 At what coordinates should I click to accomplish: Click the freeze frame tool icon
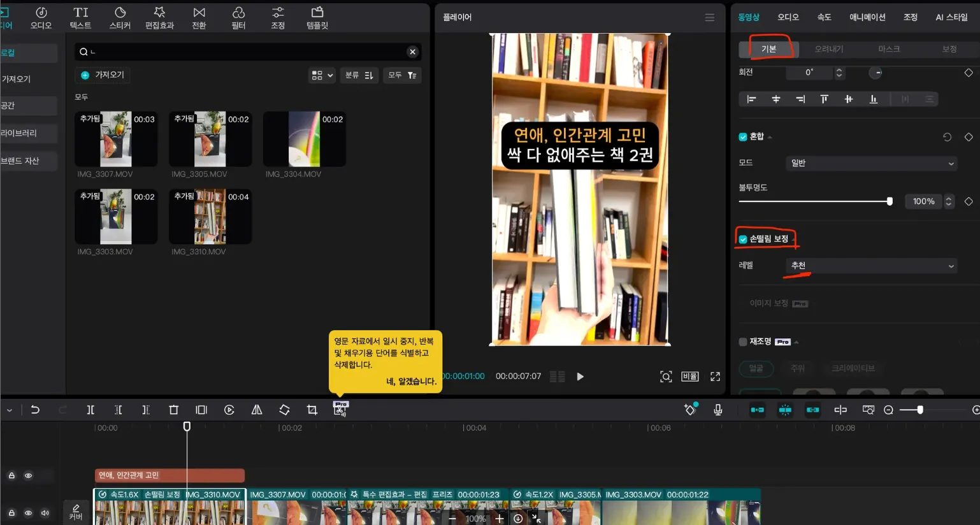tap(201, 410)
